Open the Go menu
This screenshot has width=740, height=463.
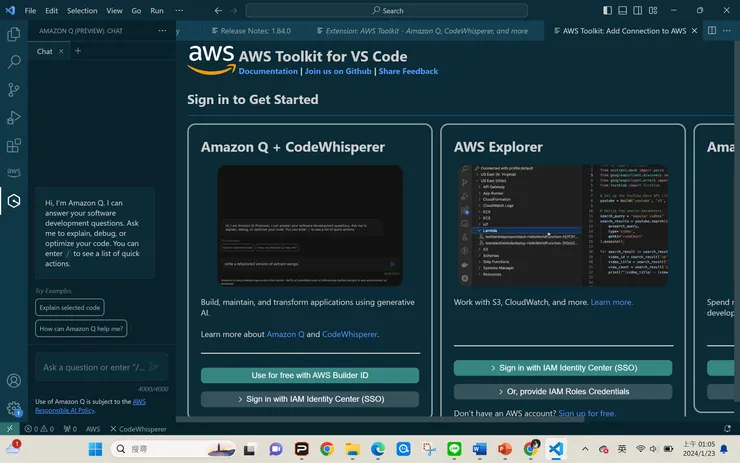click(136, 10)
